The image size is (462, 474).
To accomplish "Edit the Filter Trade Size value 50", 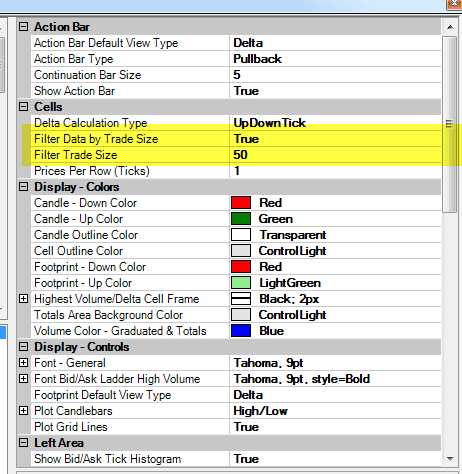I will pos(335,155).
